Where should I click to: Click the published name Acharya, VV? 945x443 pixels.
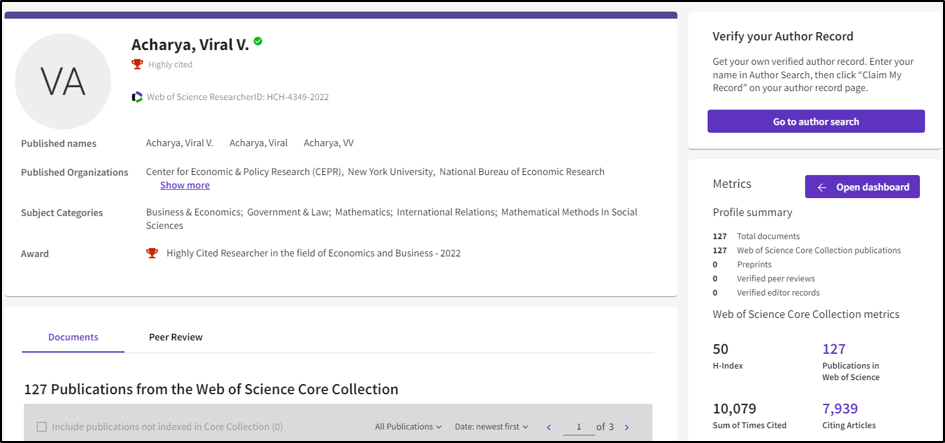[x=328, y=143]
